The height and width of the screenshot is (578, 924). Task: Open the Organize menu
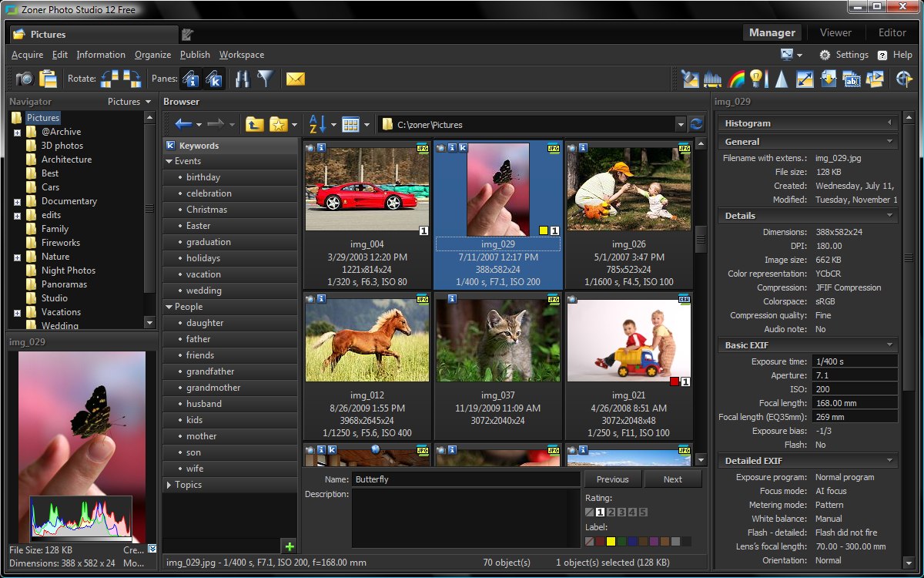pyautogui.click(x=152, y=55)
